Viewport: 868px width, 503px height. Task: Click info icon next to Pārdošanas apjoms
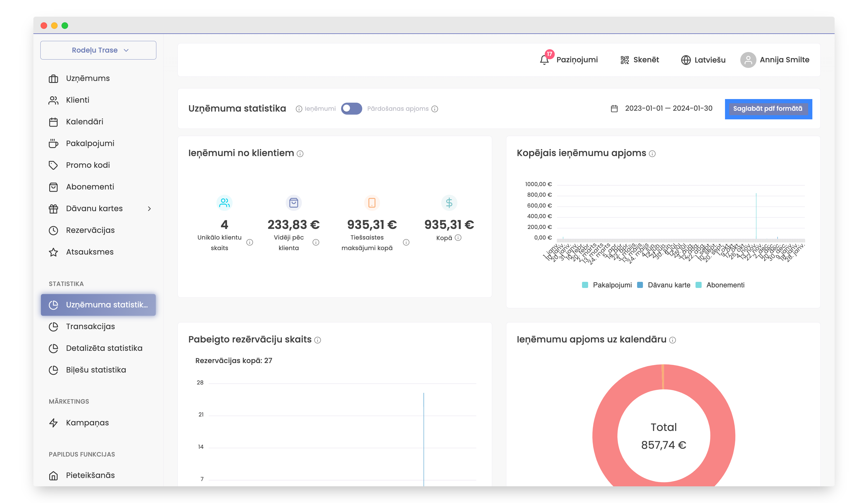(x=435, y=109)
